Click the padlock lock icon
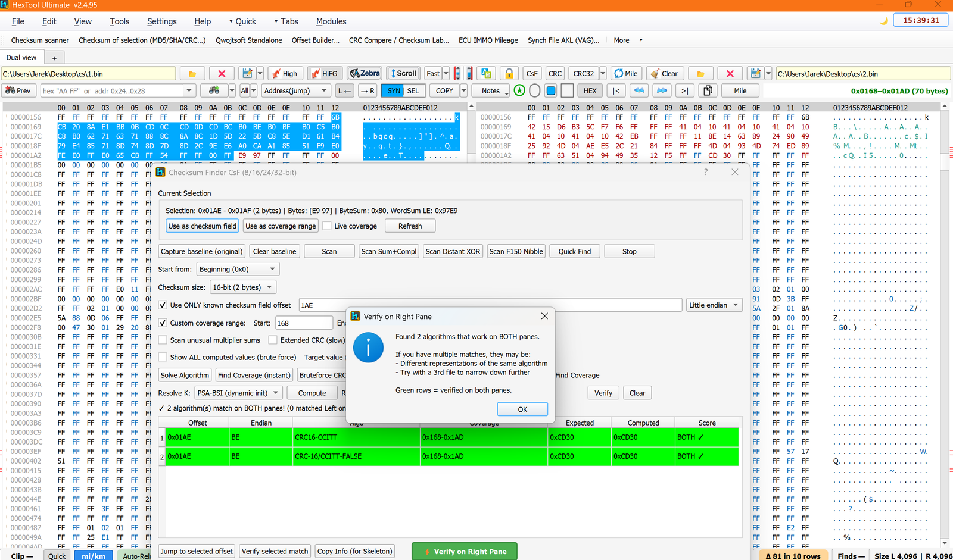953x560 pixels. [509, 74]
